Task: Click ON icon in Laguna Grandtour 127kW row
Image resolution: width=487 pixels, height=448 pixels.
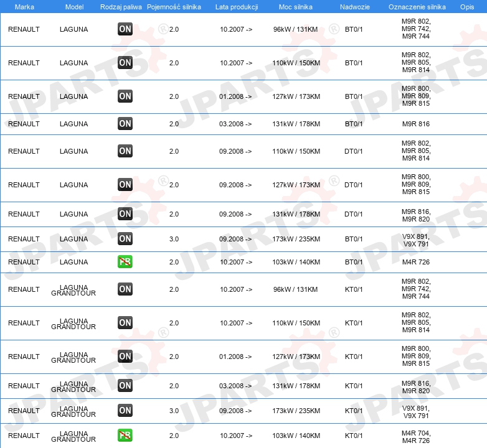Action: (125, 356)
